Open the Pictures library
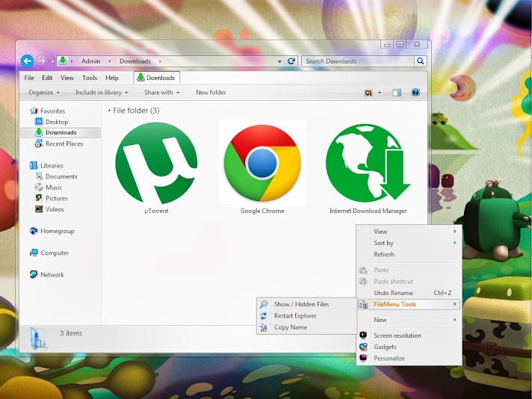Image resolution: width=532 pixels, height=399 pixels. 56,198
